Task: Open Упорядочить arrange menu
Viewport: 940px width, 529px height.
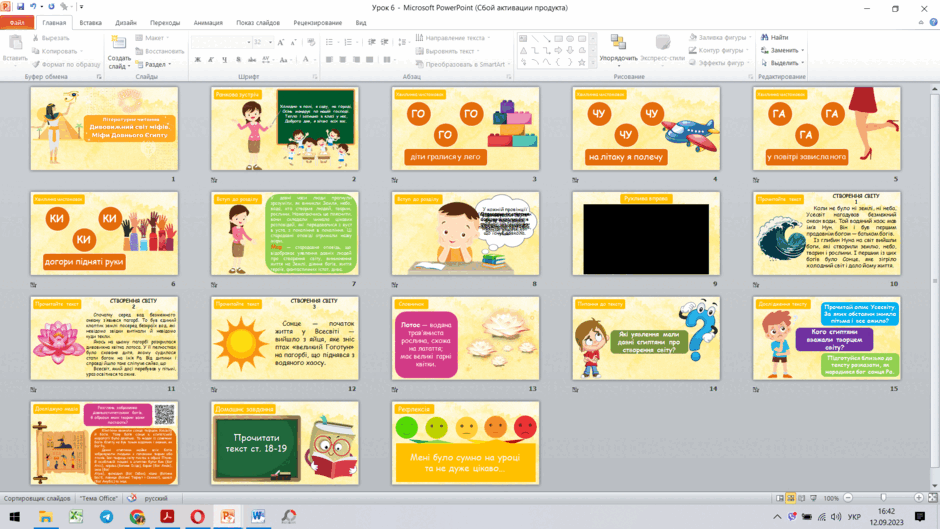Action: pos(618,48)
